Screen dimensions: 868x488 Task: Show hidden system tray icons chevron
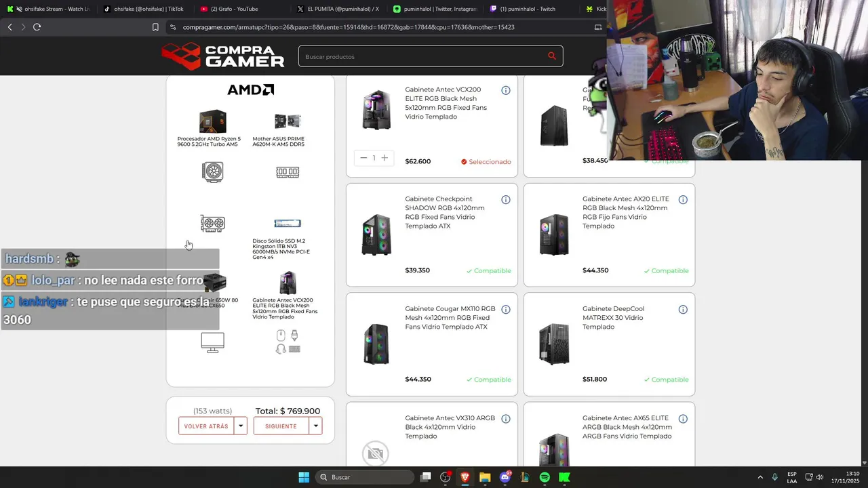760,477
